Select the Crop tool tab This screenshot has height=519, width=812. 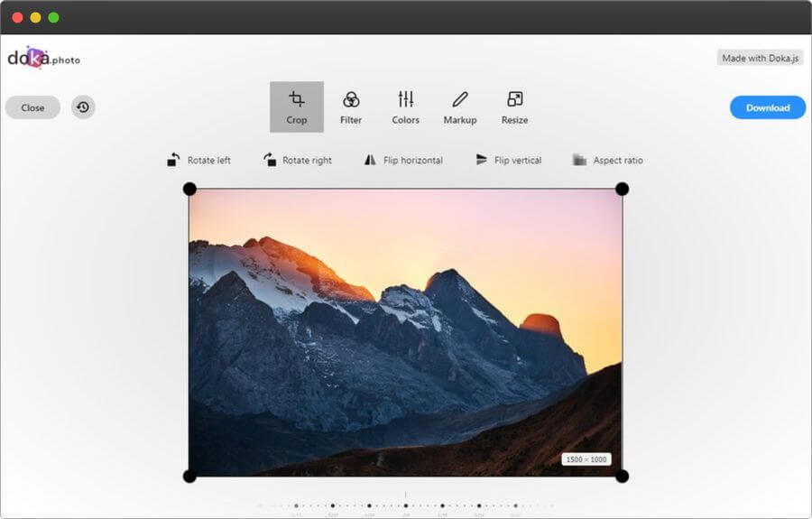coord(297,107)
